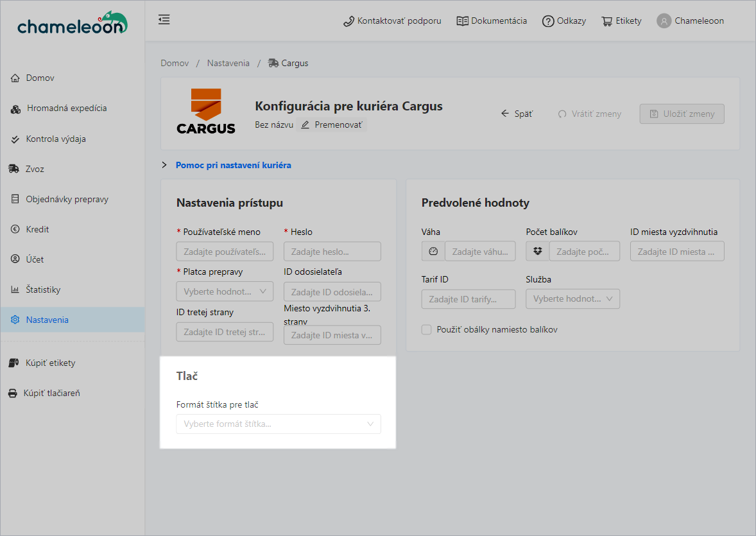The width and height of the screenshot is (756, 536).
Task: Click the Kontaktovať podporu phone icon
Action: tap(348, 21)
